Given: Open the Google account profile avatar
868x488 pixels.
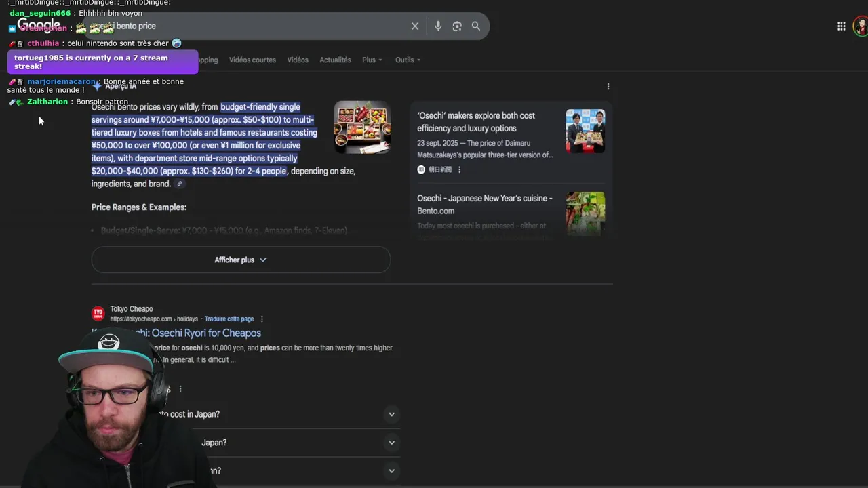Looking at the screenshot, I should 861,26.
